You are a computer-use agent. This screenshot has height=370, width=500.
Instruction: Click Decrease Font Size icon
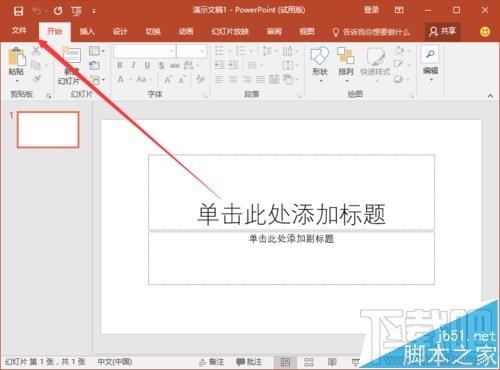coord(182,80)
